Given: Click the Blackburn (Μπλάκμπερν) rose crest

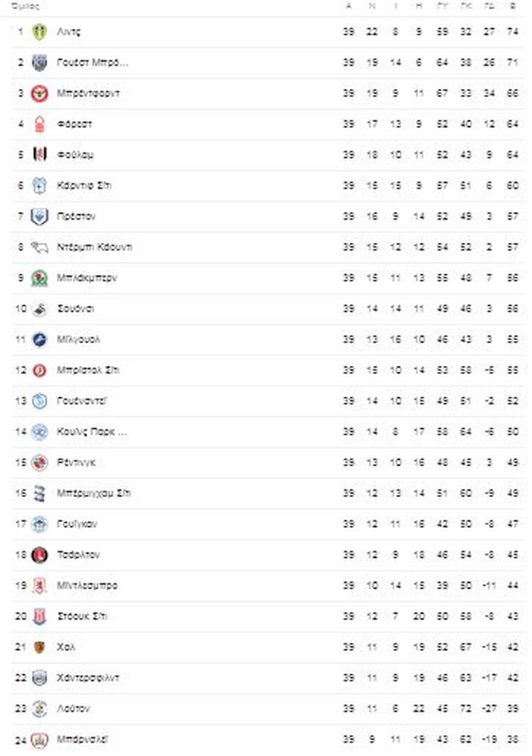Looking at the screenshot, I should click(40, 278).
